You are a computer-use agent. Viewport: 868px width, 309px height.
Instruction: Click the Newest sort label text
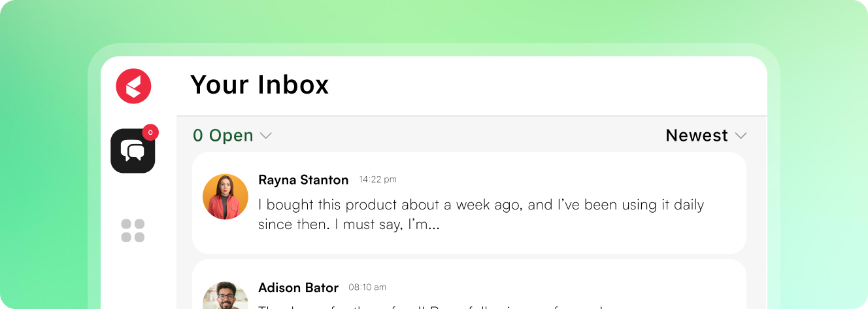697,136
